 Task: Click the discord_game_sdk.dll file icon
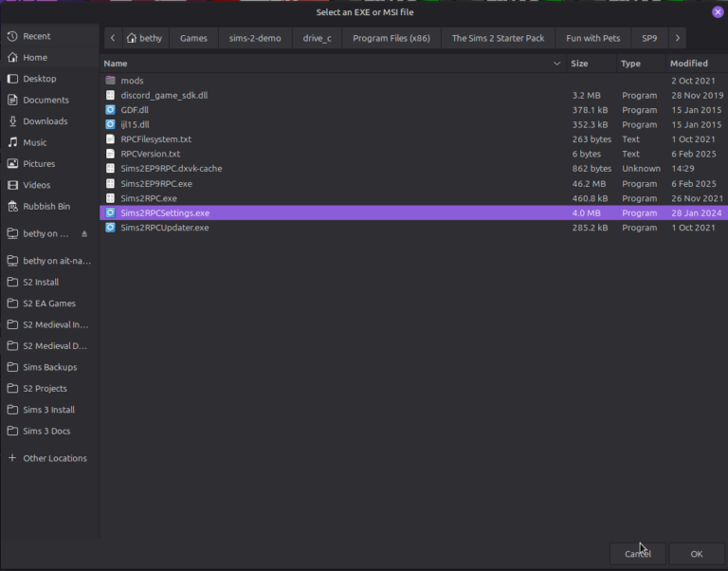[110, 95]
